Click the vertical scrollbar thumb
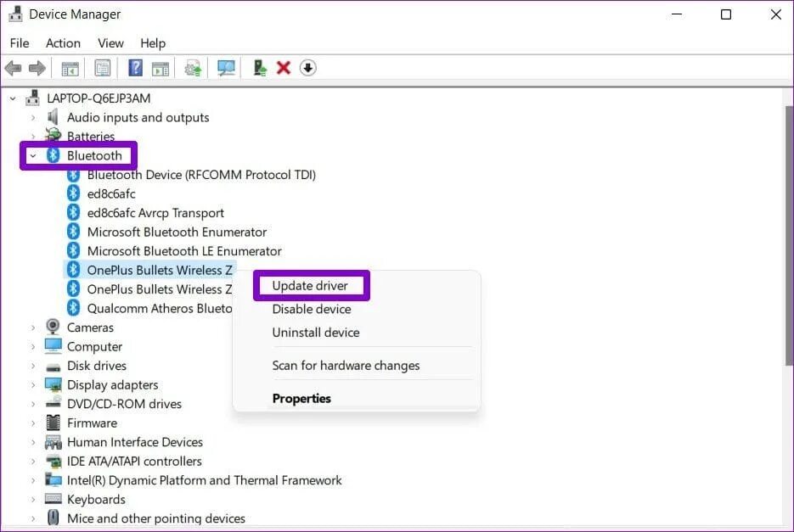794x532 pixels. pos(789,235)
